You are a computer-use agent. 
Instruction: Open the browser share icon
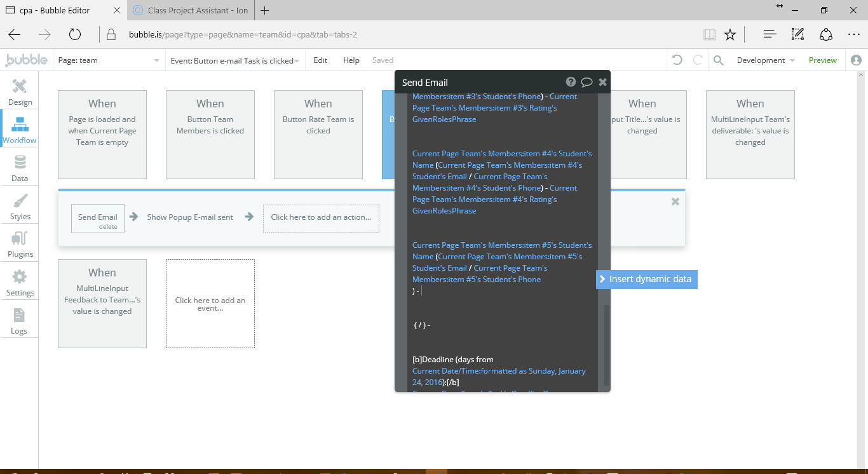tap(826, 34)
